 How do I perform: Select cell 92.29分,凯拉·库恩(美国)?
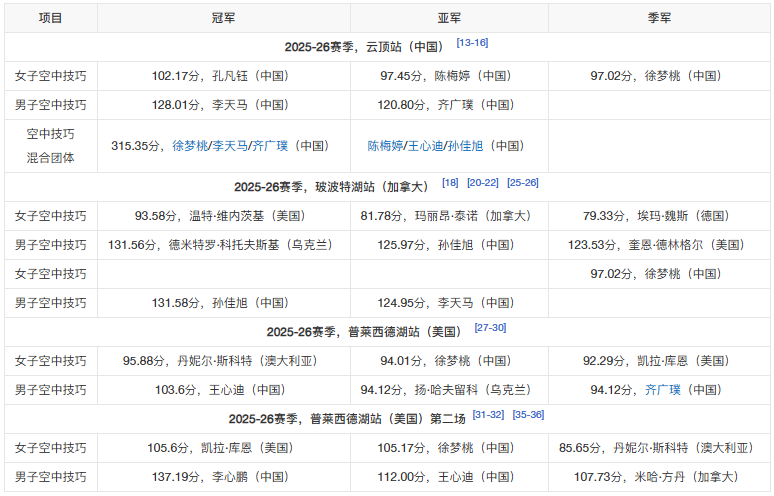(659, 361)
